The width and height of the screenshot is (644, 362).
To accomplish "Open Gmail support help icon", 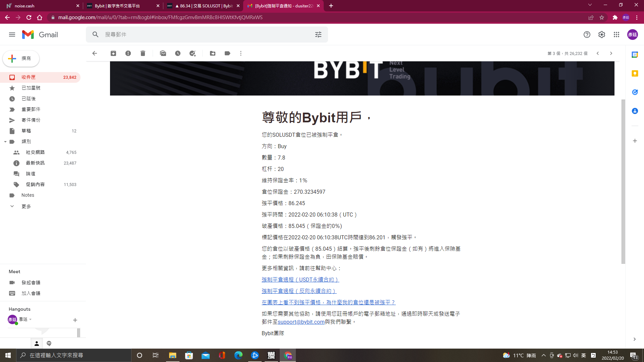I will coord(587,35).
